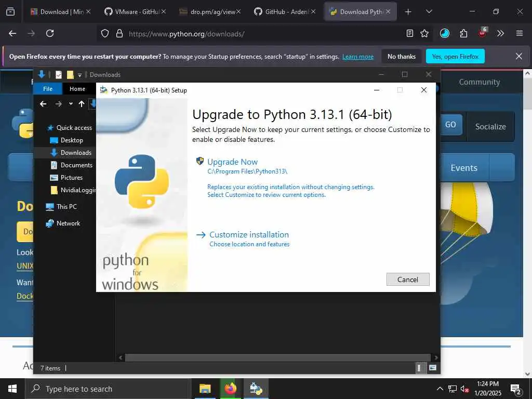Image resolution: width=532 pixels, height=399 pixels.
Task: Select This PC in Explorer sidebar
Action: (61, 207)
